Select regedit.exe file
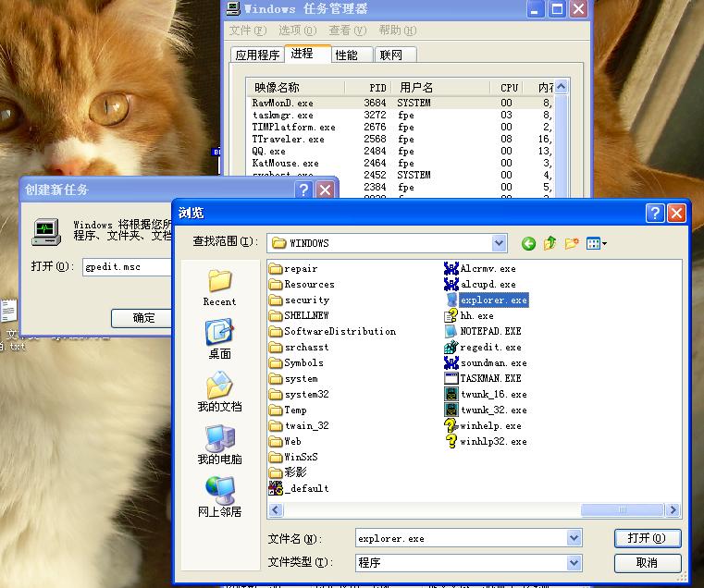The height and width of the screenshot is (588, 704). point(483,347)
